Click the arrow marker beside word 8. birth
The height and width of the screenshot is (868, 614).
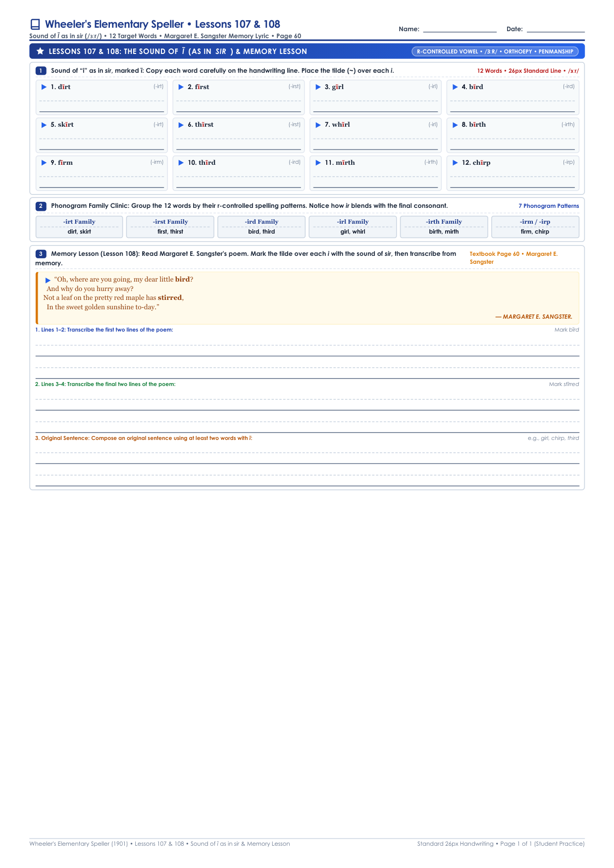pyautogui.click(x=456, y=125)
